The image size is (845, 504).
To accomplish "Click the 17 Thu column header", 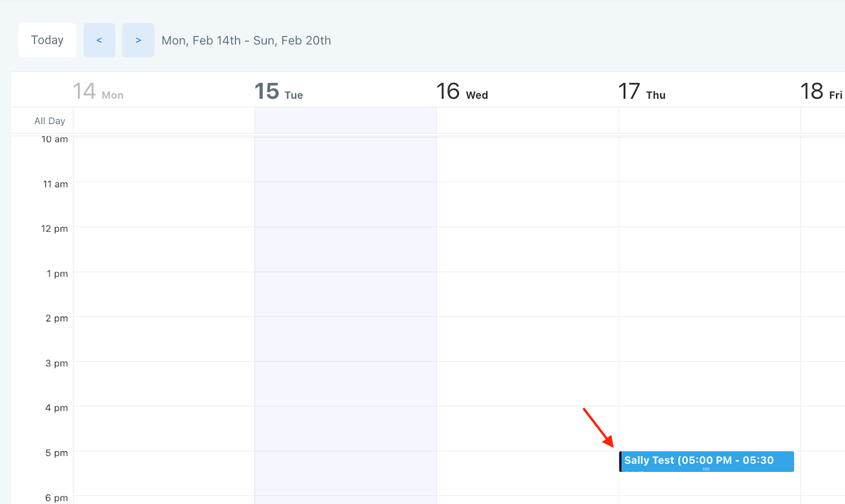I will pos(642,91).
